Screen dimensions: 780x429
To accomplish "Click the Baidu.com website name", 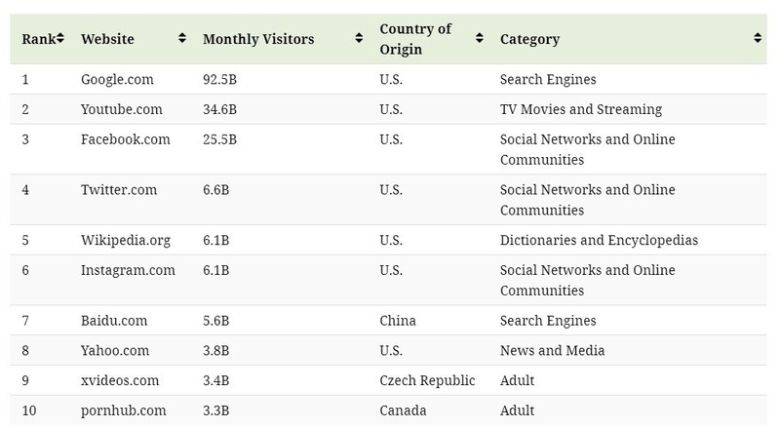I will [114, 321].
